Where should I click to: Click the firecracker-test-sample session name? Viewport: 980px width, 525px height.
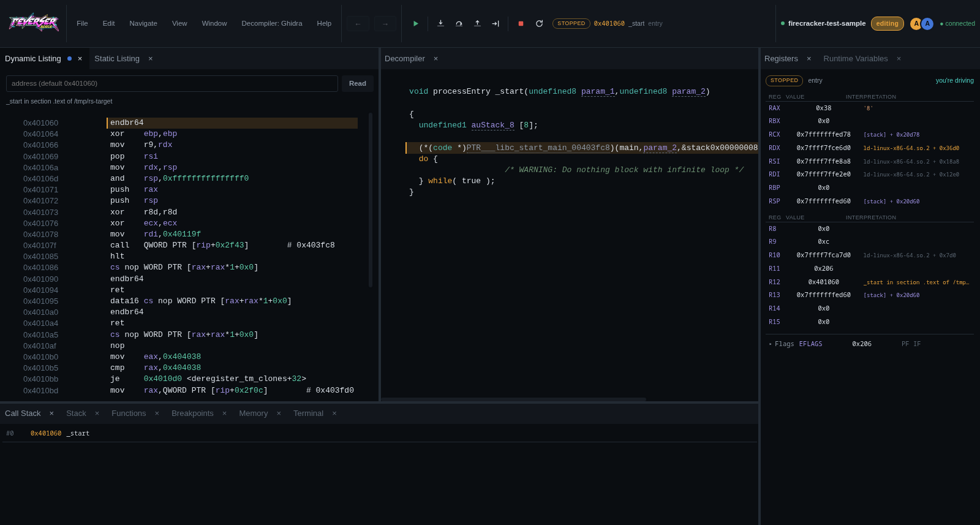827,23
